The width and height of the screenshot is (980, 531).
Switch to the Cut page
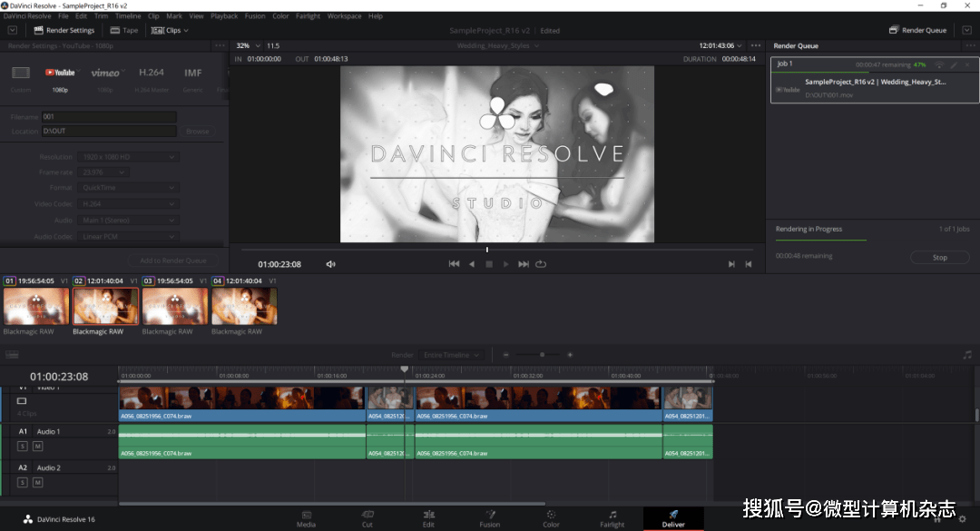(x=367, y=519)
